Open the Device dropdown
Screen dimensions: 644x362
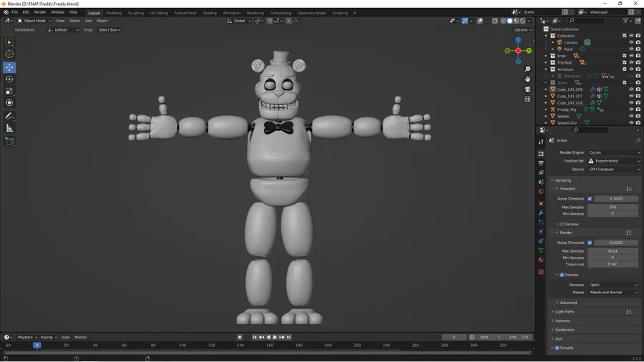[614, 169]
